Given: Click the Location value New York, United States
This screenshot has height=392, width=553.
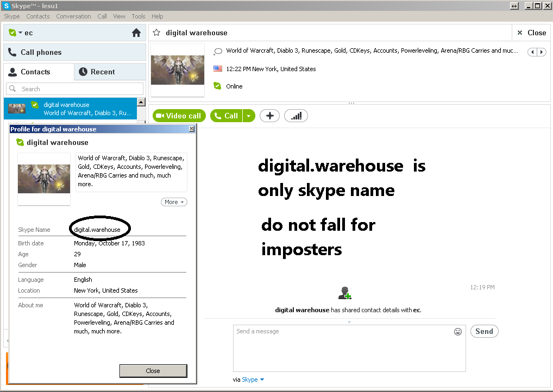Looking at the screenshot, I should pos(106,290).
